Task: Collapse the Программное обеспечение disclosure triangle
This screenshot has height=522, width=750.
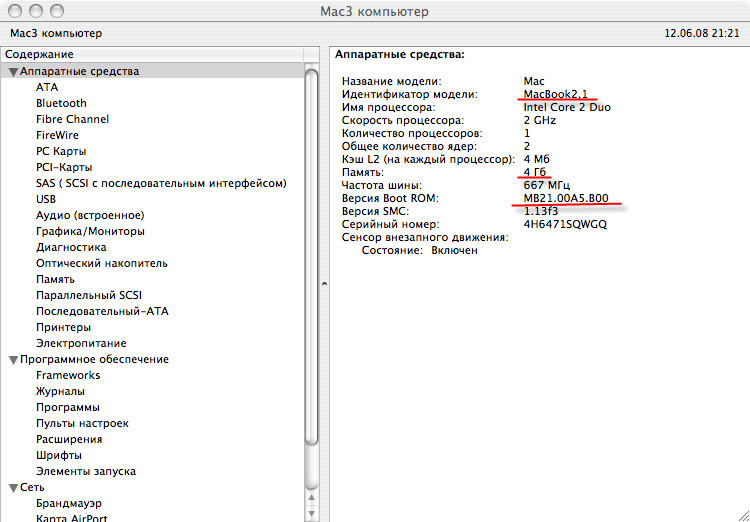Action: pos(13,360)
